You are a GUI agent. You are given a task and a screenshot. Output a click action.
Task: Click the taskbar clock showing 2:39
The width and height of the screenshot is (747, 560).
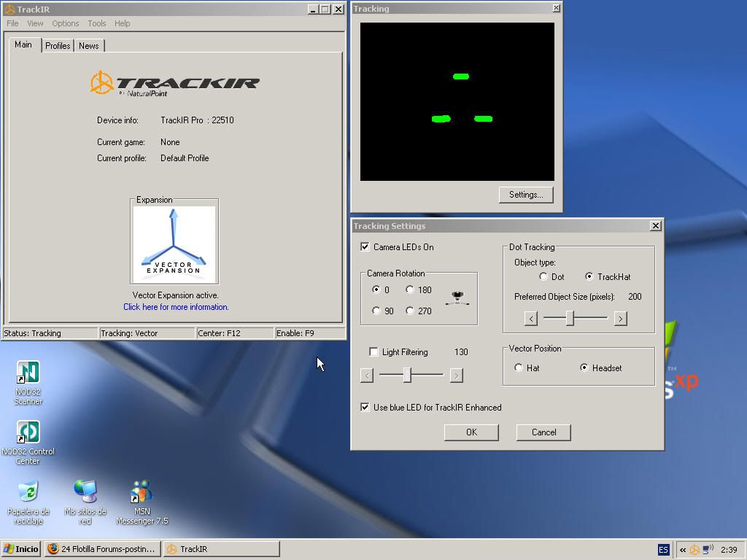(x=729, y=550)
